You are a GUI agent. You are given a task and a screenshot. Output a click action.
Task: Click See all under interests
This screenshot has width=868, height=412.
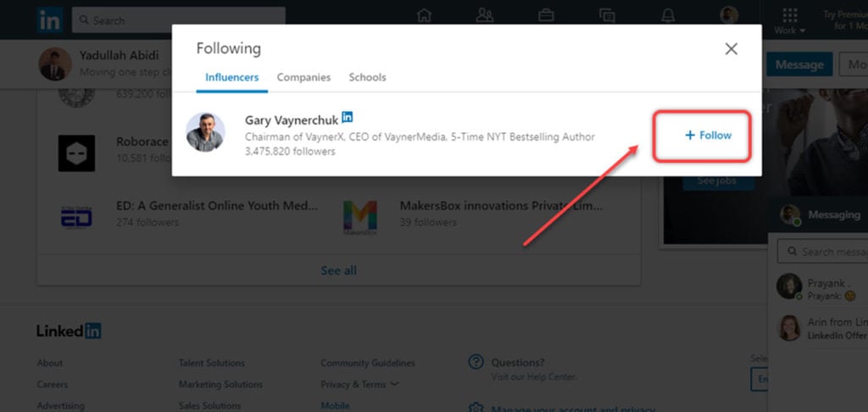click(339, 270)
